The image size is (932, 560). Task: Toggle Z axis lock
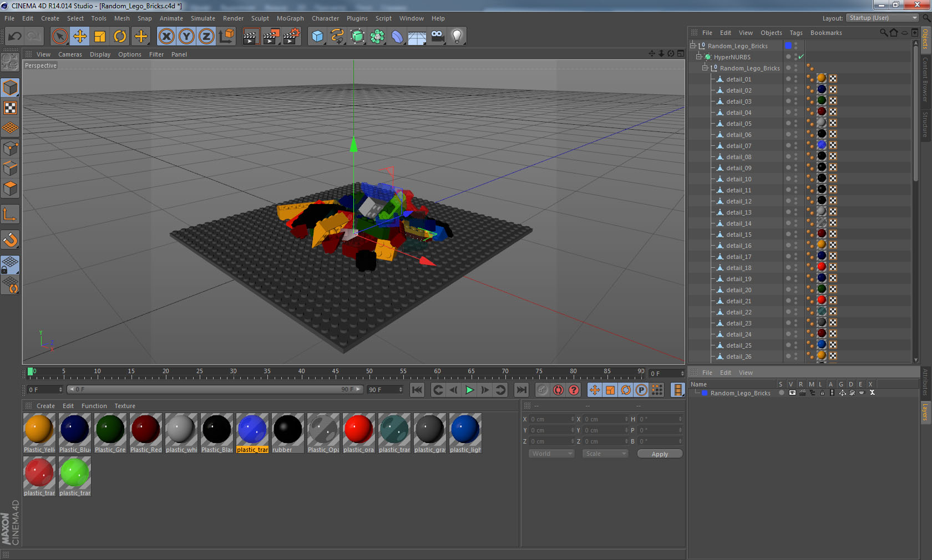pyautogui.click(x=206, y=37)
